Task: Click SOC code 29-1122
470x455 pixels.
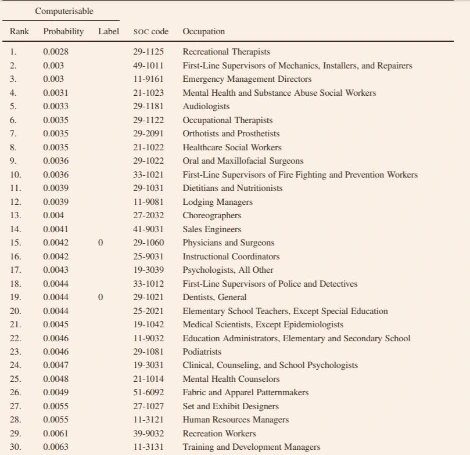Action: tap(148, 120)
